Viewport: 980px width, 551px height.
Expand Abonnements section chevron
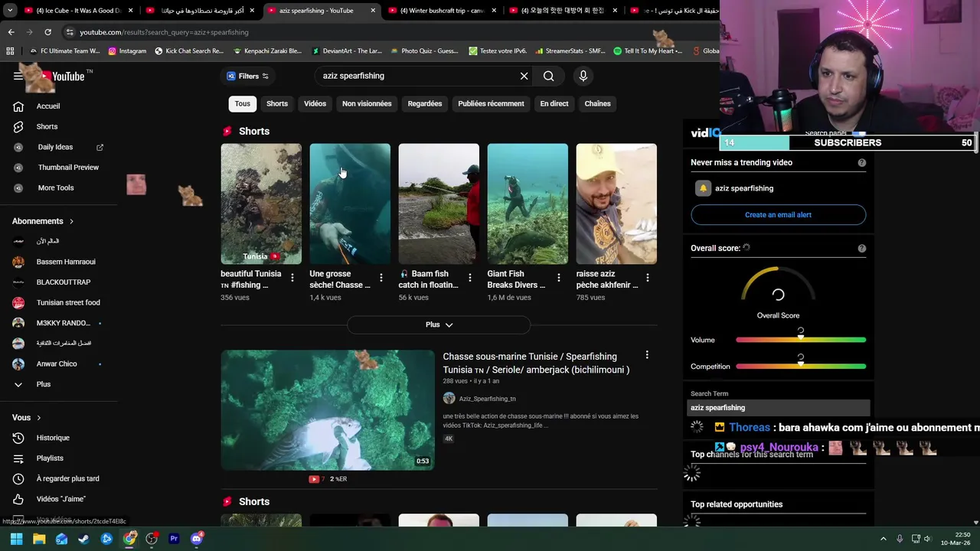72,221
